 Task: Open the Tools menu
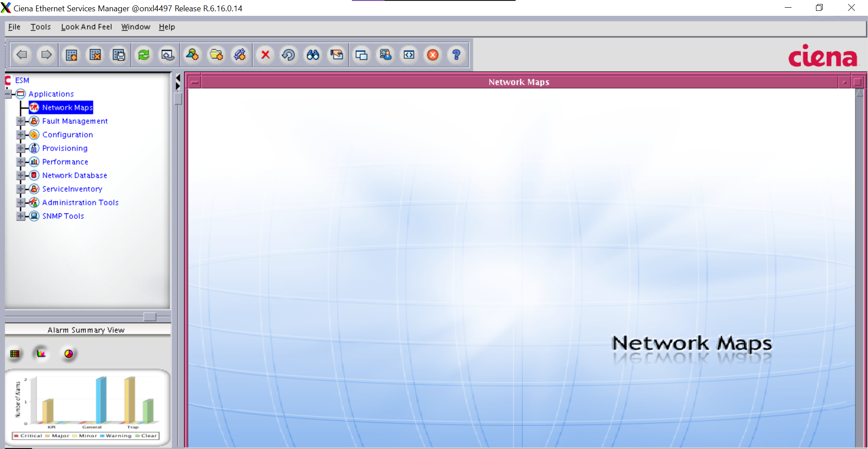point(40,27)
